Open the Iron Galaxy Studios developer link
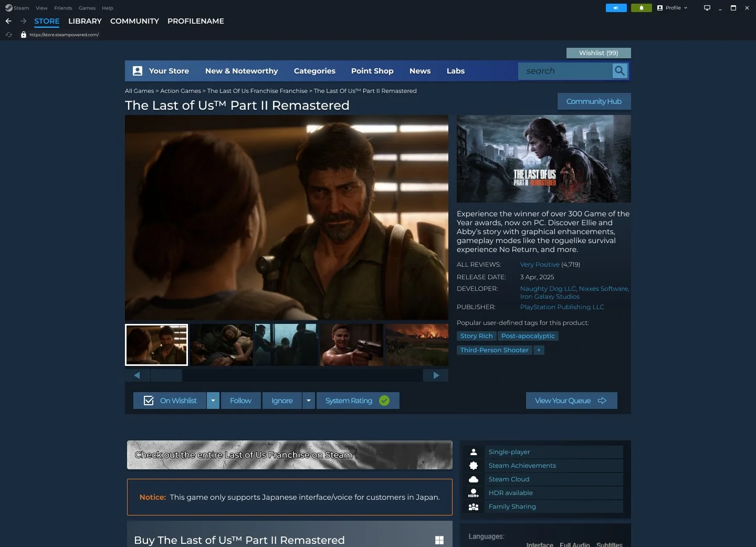 click(550, 297)
